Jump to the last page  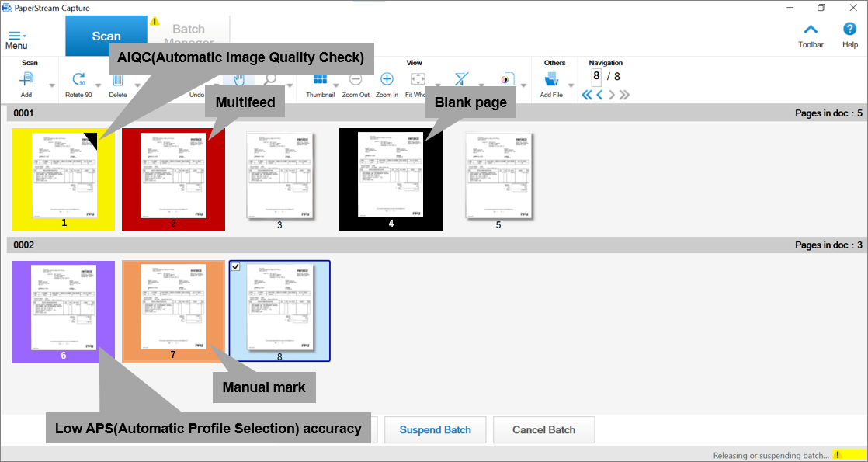pyautogui.click(x=624, y=95)
